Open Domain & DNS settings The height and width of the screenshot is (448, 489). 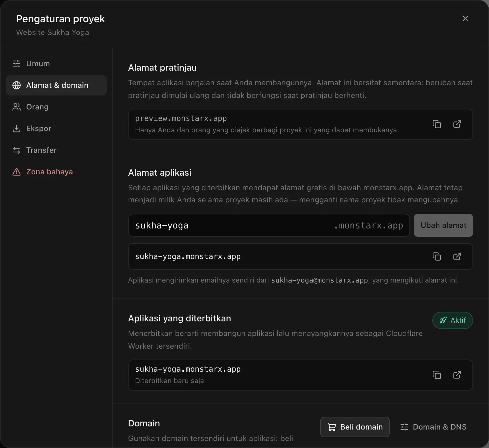[433, 427]
